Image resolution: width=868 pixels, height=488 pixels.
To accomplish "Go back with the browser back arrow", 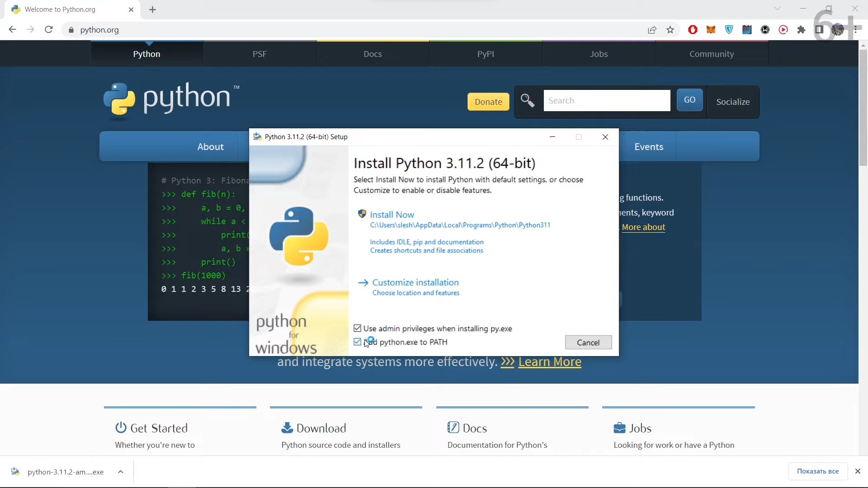I will [12, 30].
